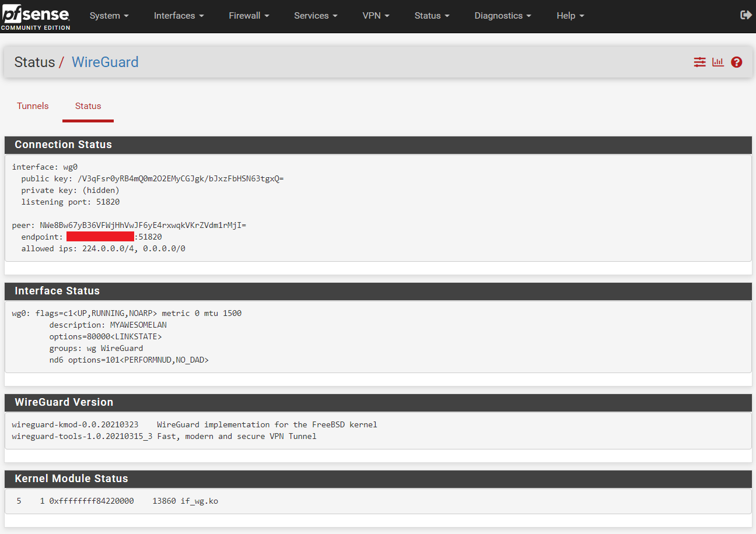The height and width of the screenshot is (534, 756).
Task: Click the bar chart status icon
Action: (718, 62)
